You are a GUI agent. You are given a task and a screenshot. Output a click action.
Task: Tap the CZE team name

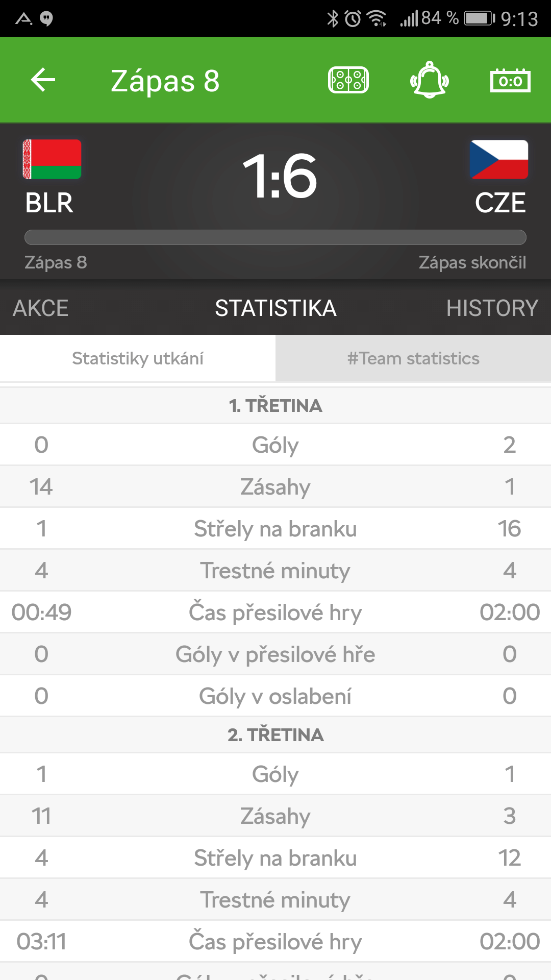[x=500, y=203]
